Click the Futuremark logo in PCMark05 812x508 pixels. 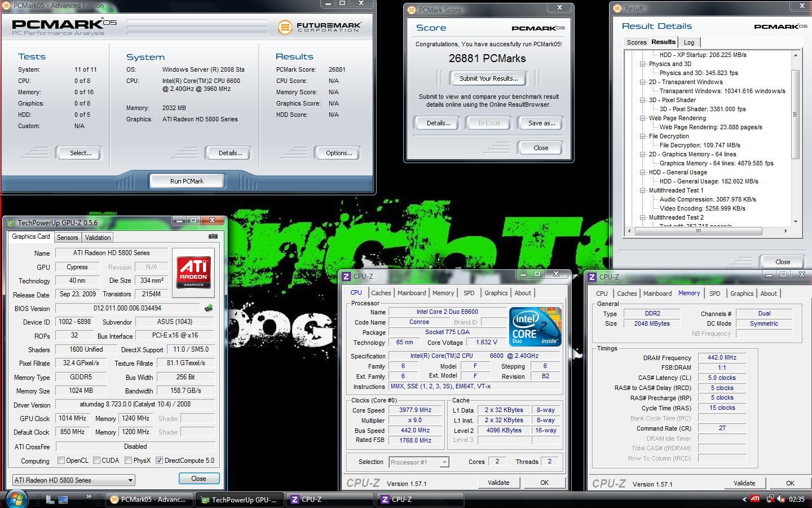319,27
